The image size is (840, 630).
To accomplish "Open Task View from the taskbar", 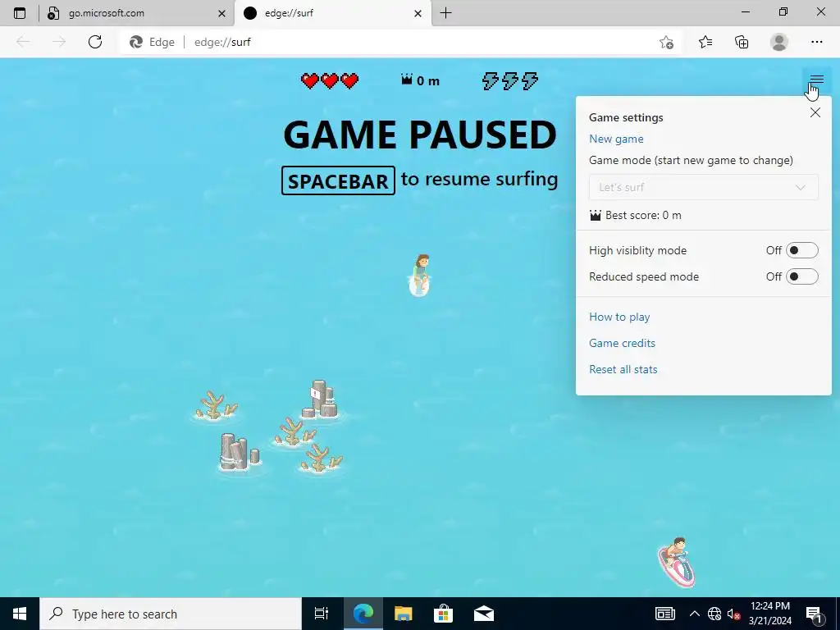I will (322, 614).
